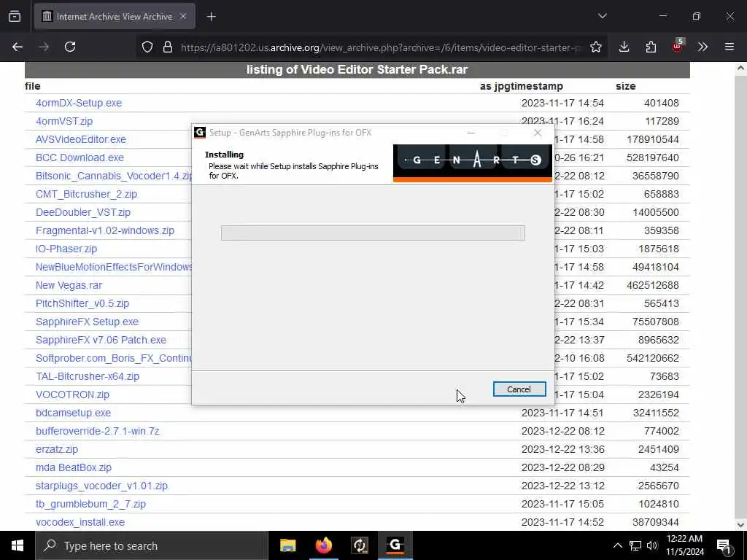747x560 pixels.
Task: Open network status tray icon
Action: pos(635,545)
